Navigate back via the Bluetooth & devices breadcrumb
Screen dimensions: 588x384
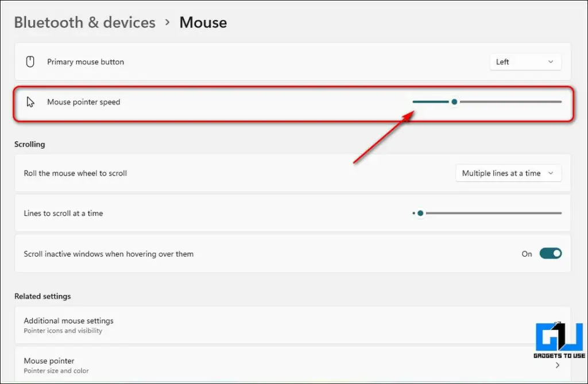pyautogui.click(x=84, y=22)
